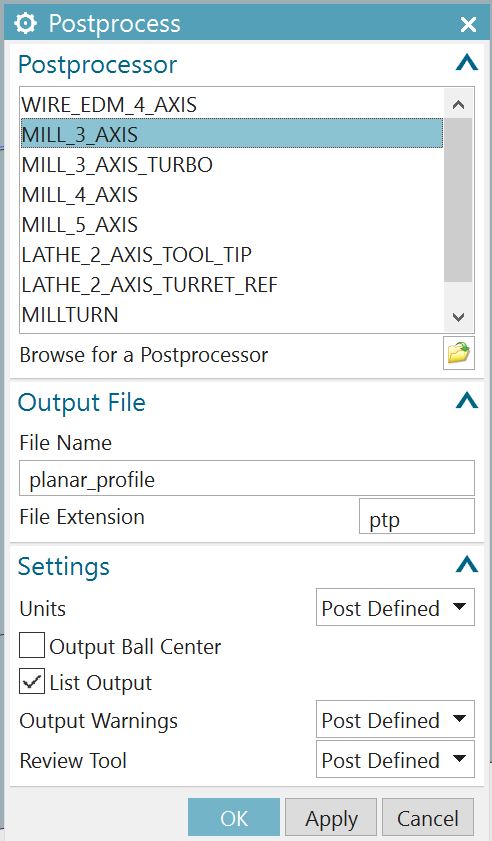Click the Browse for a Postprocessor folder icon
Viewport: 492px width, 841px height.
[x=459, y=353]
